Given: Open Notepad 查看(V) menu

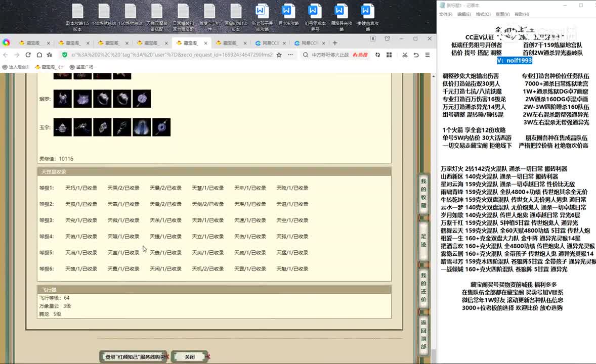Looking at the screenshot, I should point(502,14).
